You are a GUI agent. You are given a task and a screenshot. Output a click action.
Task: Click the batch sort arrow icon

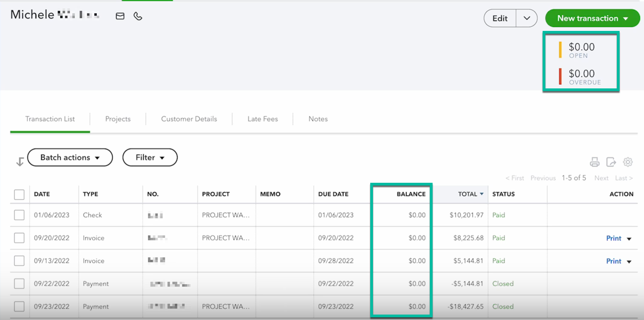click(x=20, y=162)
